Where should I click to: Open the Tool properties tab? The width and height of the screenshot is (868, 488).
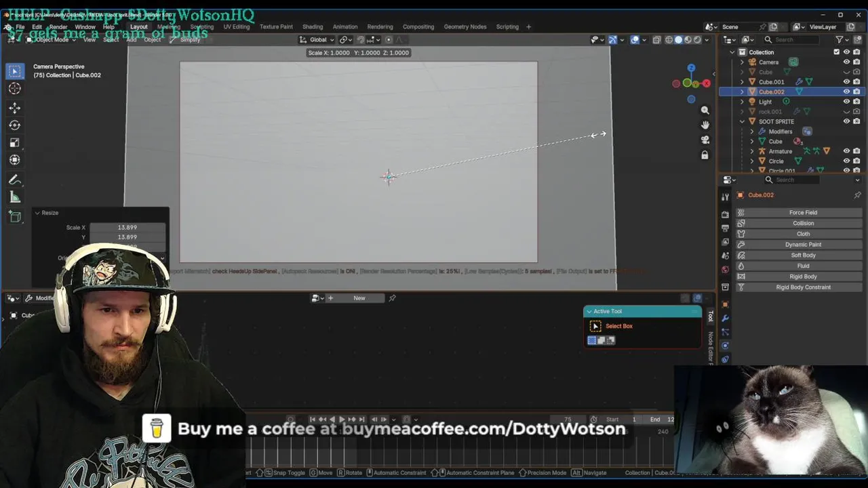[725, 196]
